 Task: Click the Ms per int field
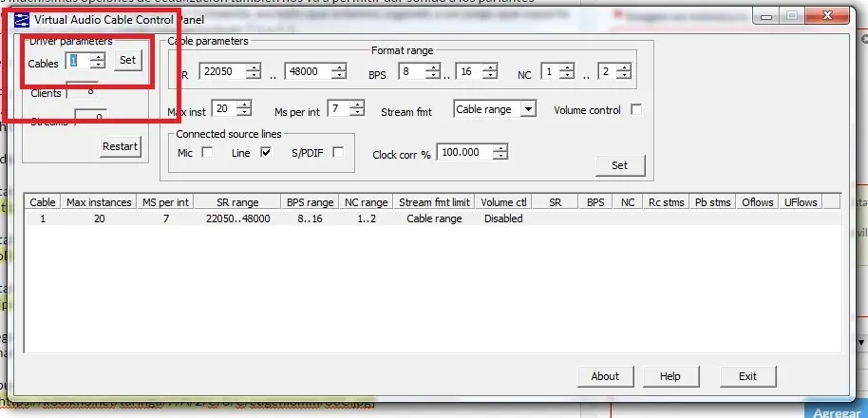click(x=339, y=108)
